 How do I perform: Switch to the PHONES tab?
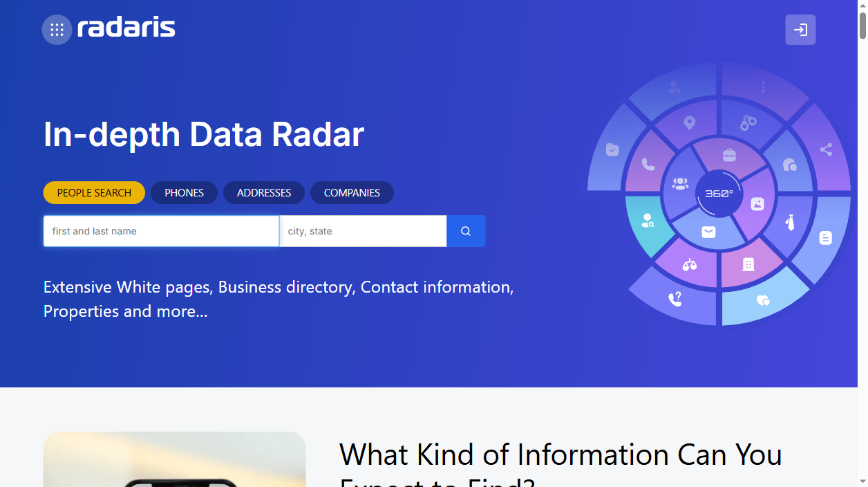click(x=184, y=193)
